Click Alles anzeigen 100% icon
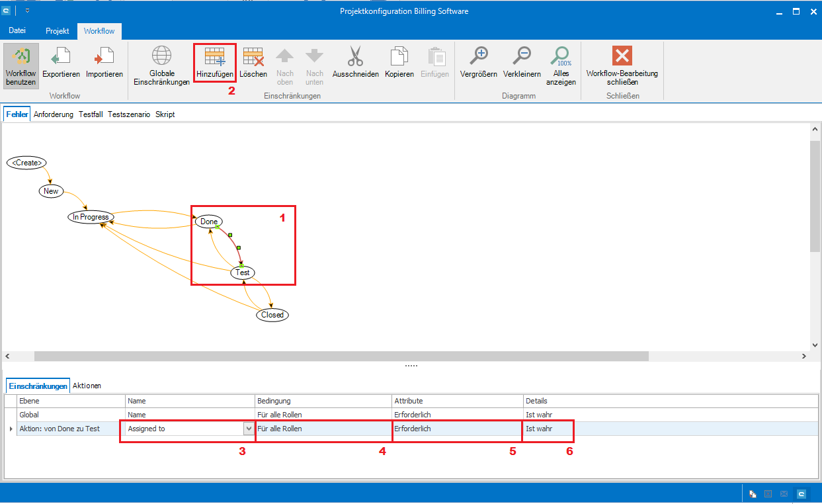The height and width of the screenshot is (504, 822). pyautogui.click(x=561, y=57)
